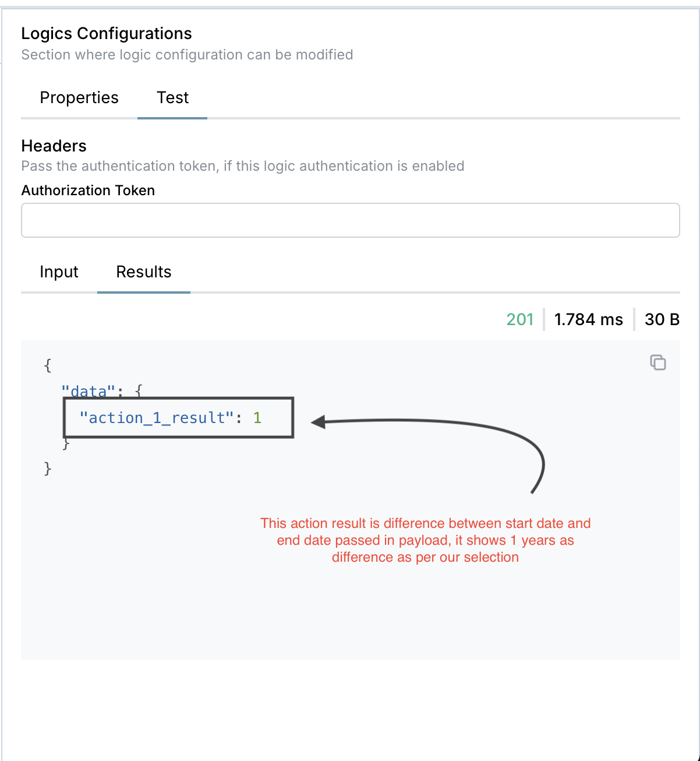Switch to the Properties tab

point(79,98)
